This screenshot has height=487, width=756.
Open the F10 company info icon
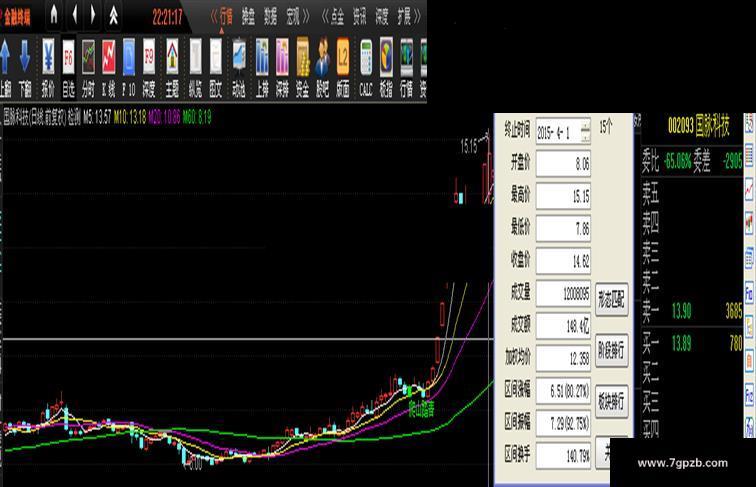pos(129,57)
